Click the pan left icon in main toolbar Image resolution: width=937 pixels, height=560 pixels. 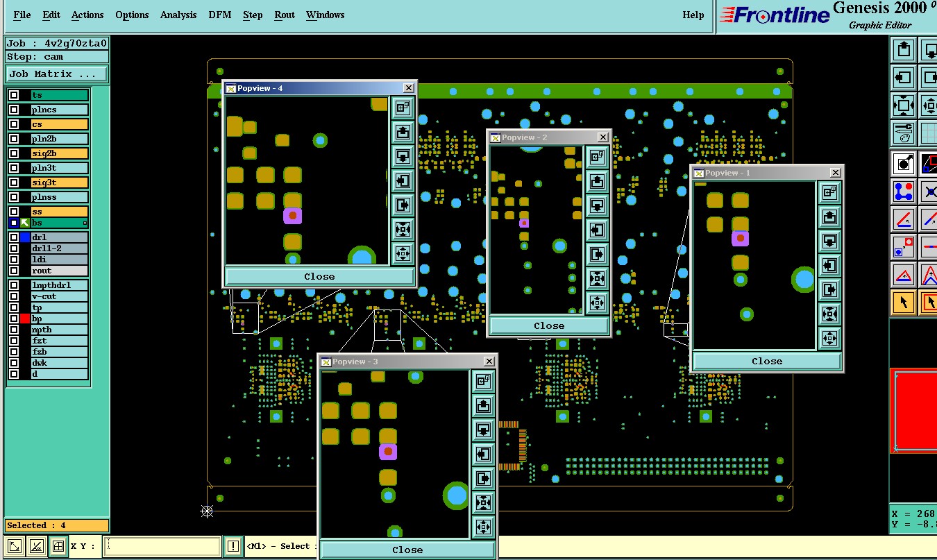tap(903, 77)
